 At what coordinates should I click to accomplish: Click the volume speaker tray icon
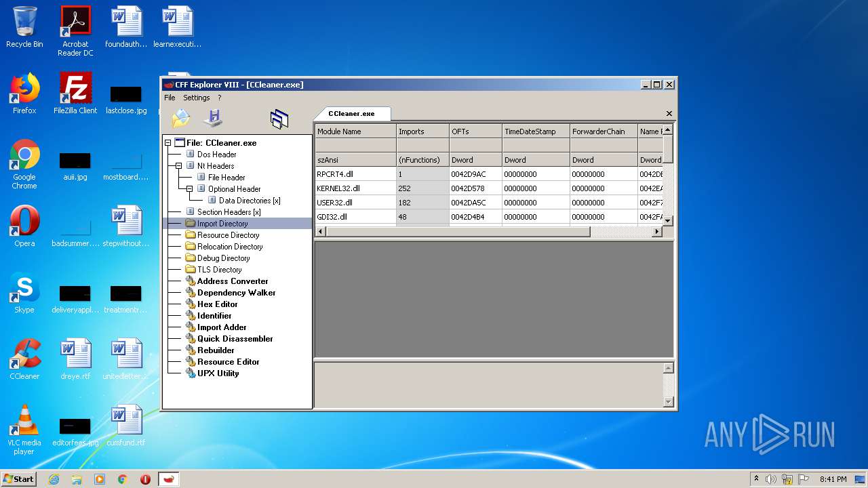pos(770,479)
